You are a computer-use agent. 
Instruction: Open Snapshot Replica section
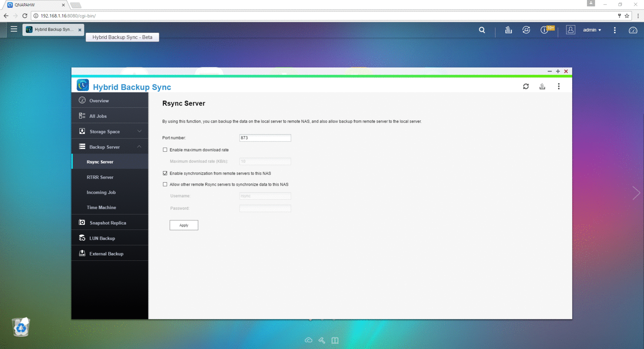click(x=110, y=223)
